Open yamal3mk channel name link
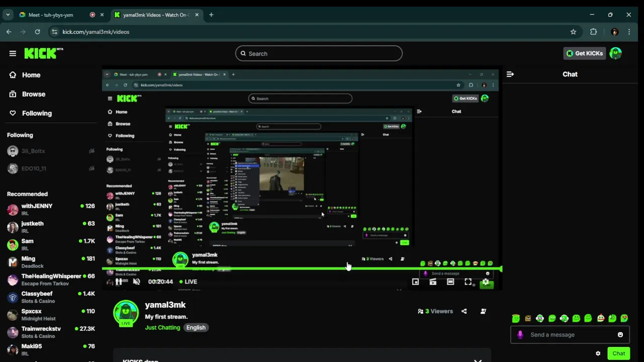 [x=165, y=305]
